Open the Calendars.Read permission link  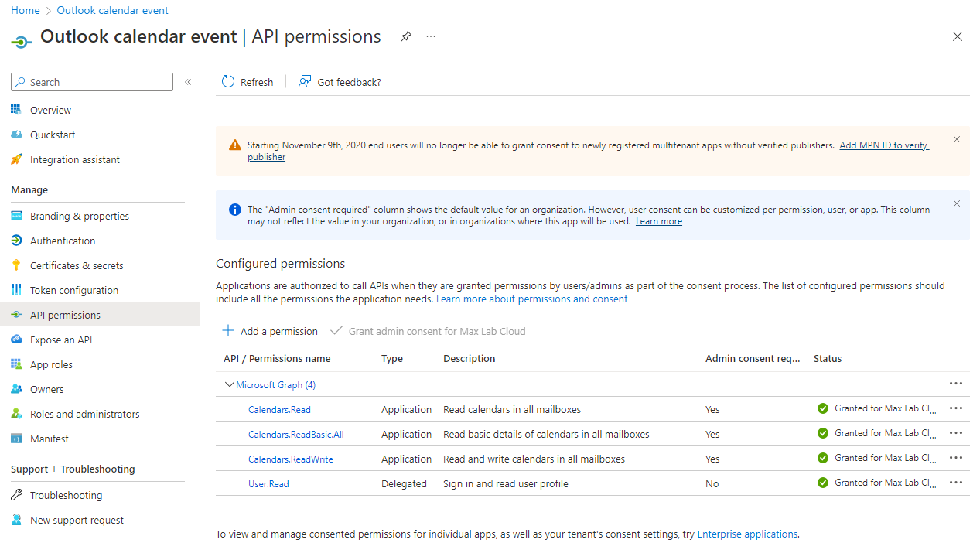[x=279, y=409]
